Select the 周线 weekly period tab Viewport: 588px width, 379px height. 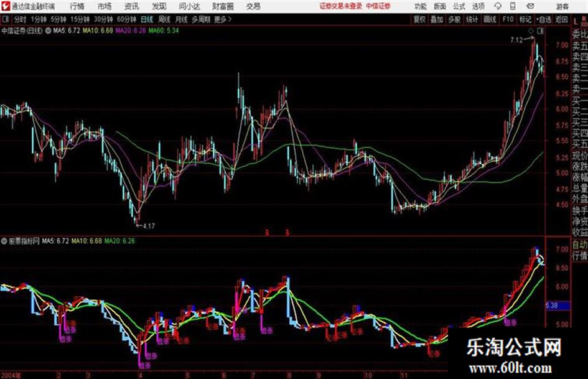pos(164,19)
